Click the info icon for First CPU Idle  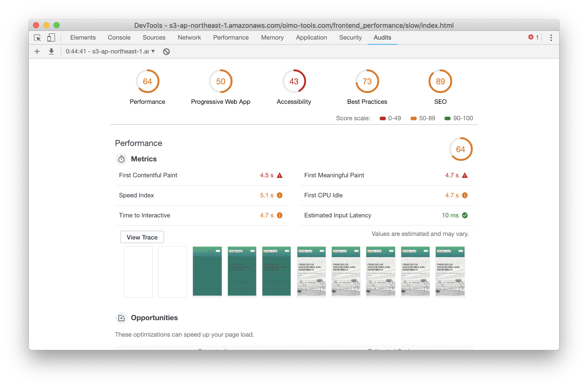click(x=465, y=195)
